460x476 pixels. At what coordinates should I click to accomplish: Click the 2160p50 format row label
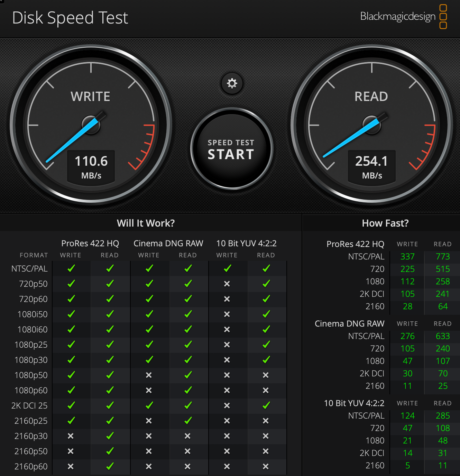(31, 451)
